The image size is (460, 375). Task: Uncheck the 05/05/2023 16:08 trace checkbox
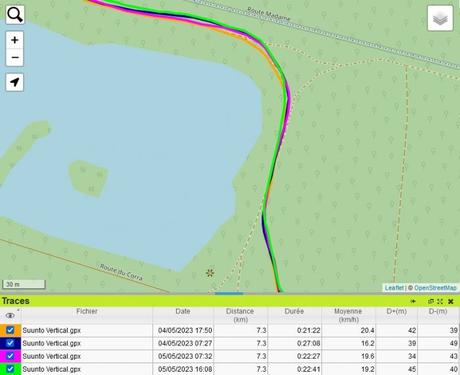10,369
